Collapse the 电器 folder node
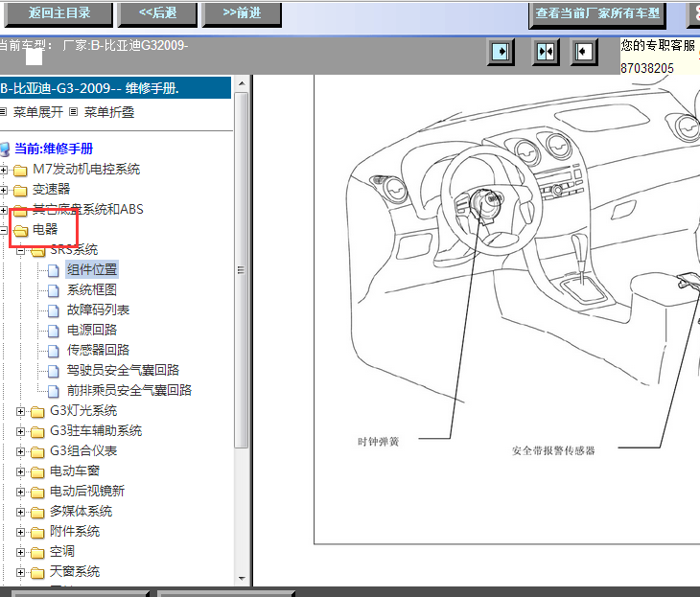The width and height of the screenshot is (700, 597). coord(4,230)
